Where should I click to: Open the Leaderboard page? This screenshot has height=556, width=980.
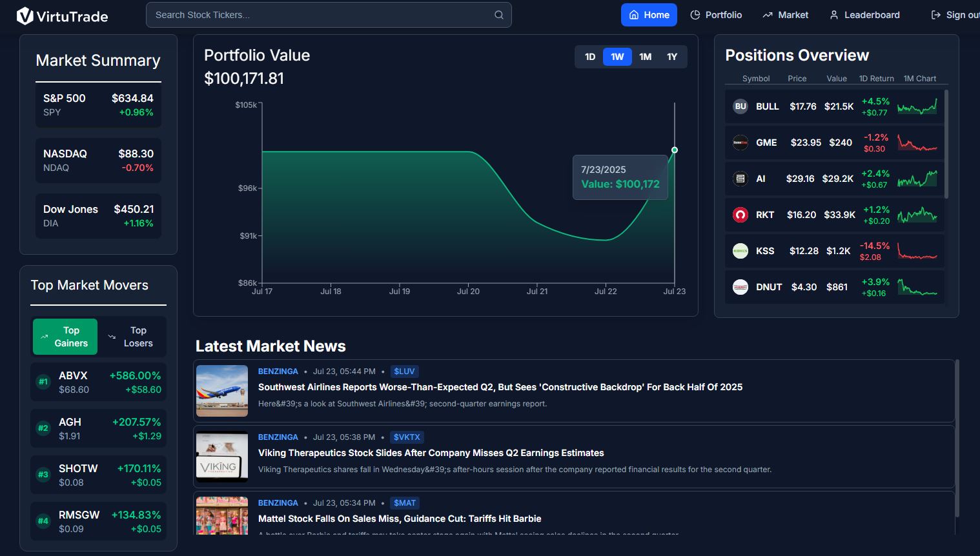(864, 15)
